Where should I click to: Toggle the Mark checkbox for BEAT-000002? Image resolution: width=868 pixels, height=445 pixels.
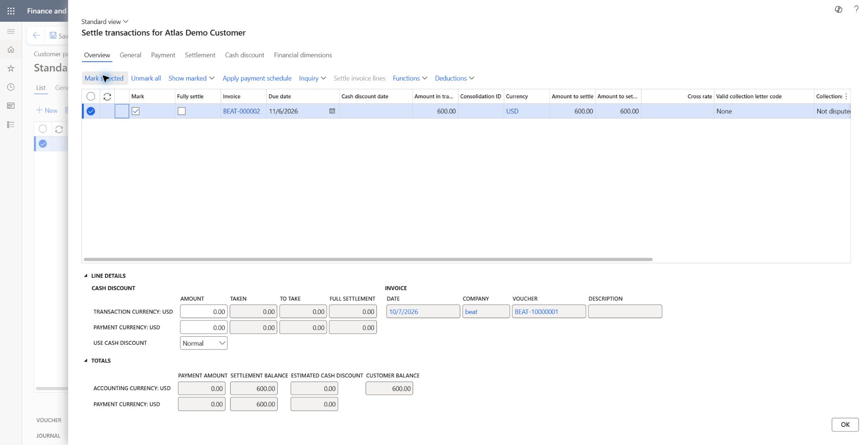click(135, 111)
